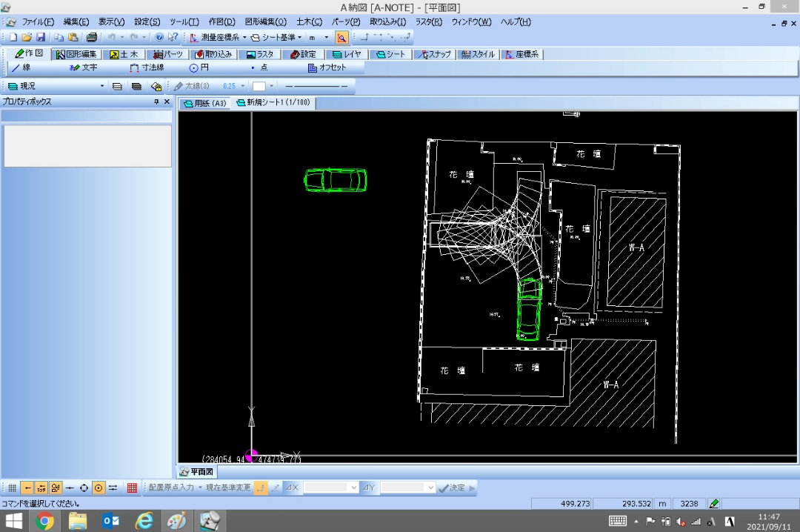
Task: Click the red grid icon
Action: tap(132, 488)
